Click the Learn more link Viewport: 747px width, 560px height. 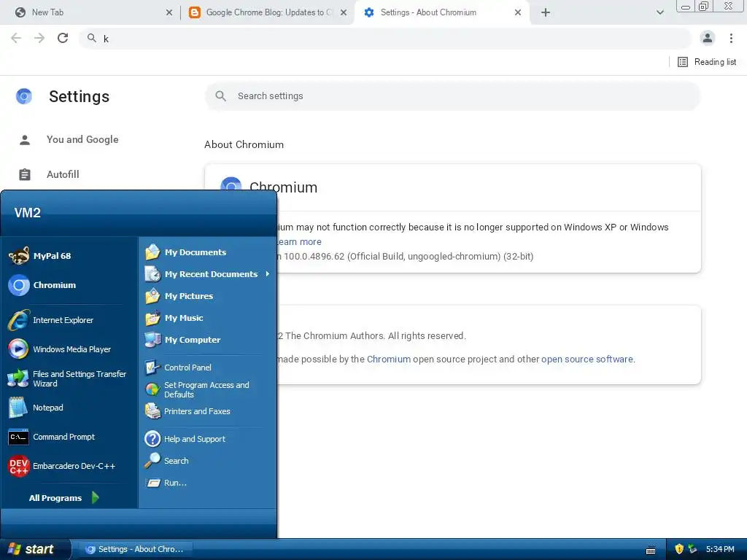click(299, 242)
